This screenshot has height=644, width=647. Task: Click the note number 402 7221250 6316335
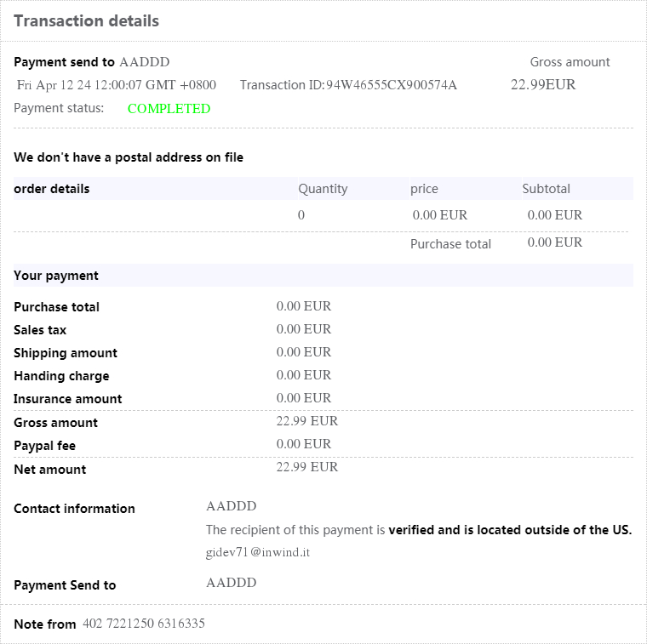point(144,624)
